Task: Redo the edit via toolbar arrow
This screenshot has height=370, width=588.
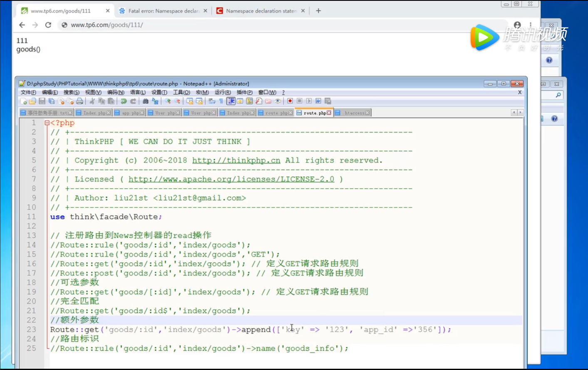Action: tap(133, 101)
